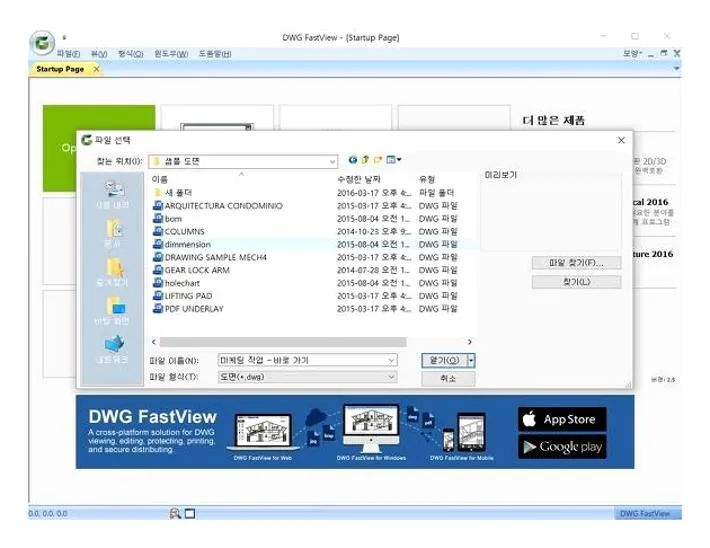Image resolution: width=710 pixels, height=548 pixels.
Task: Open the History place in the dialog sidebar
Action: pos(112,195)
